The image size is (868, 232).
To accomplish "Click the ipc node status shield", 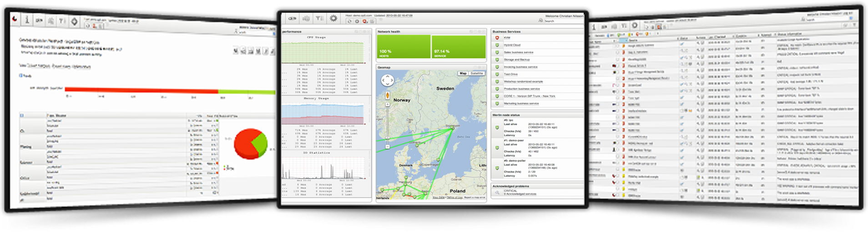I will [x=497, y=128].
